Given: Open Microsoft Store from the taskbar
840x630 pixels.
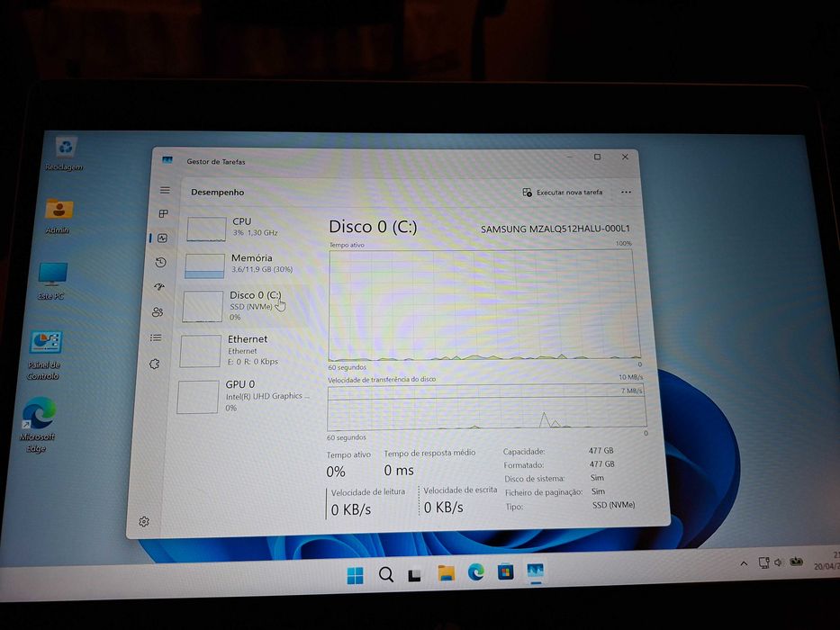Looking at the screenshot, I should [505, 571].
